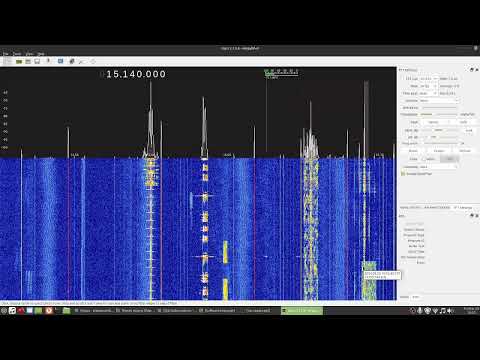Close the RDS dock panel
The height and width of the screenshot is (360, 480).
tap(477, 216)
